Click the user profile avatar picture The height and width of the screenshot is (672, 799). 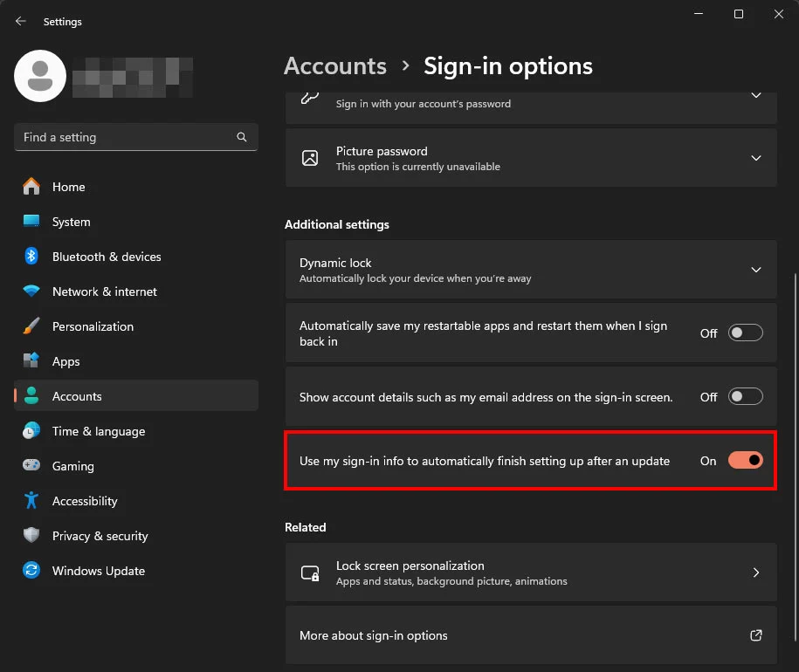40,76
